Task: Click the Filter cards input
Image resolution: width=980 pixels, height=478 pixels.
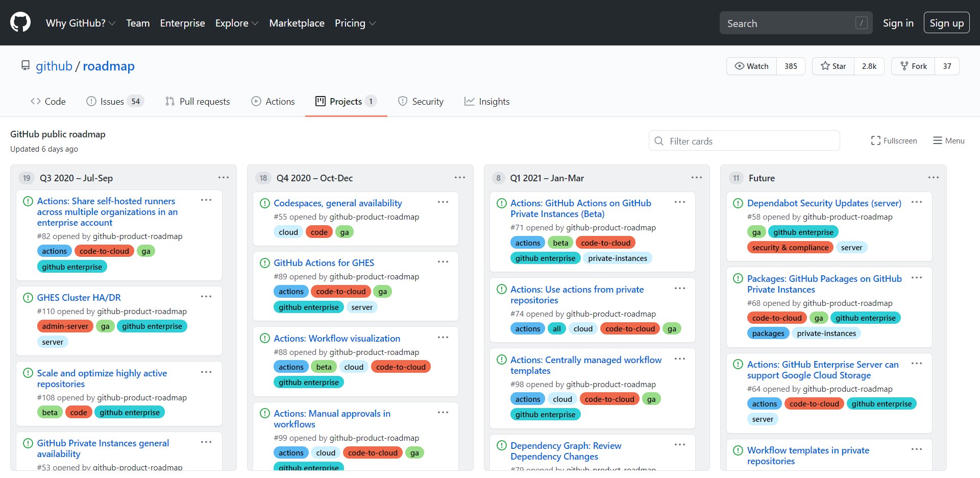Action: point(744,141)
